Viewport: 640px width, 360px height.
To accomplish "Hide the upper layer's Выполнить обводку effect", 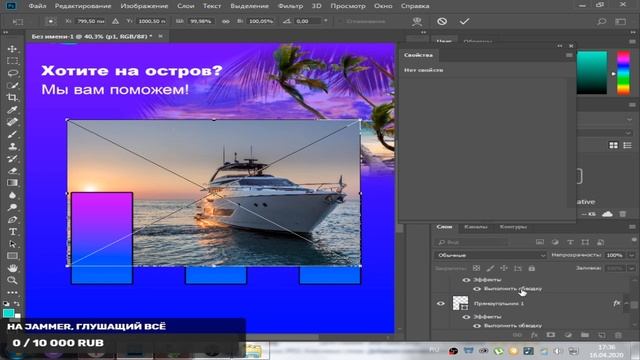I will tap(476, 289).
